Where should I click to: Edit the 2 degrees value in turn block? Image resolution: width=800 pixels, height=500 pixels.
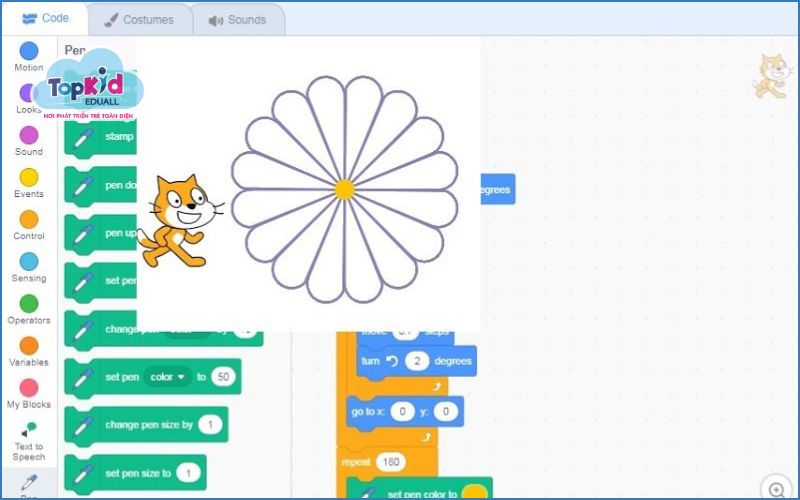click(417, 361)
